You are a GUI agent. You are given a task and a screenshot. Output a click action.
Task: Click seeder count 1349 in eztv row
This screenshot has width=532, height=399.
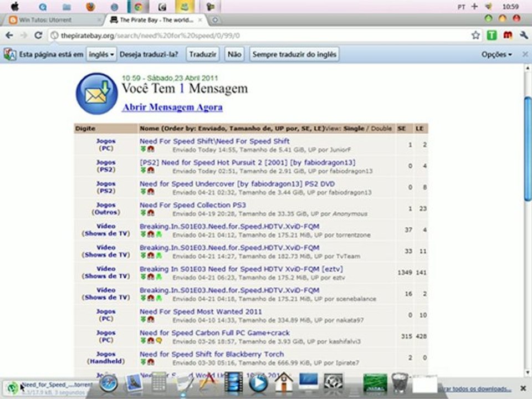click(405, 273)
